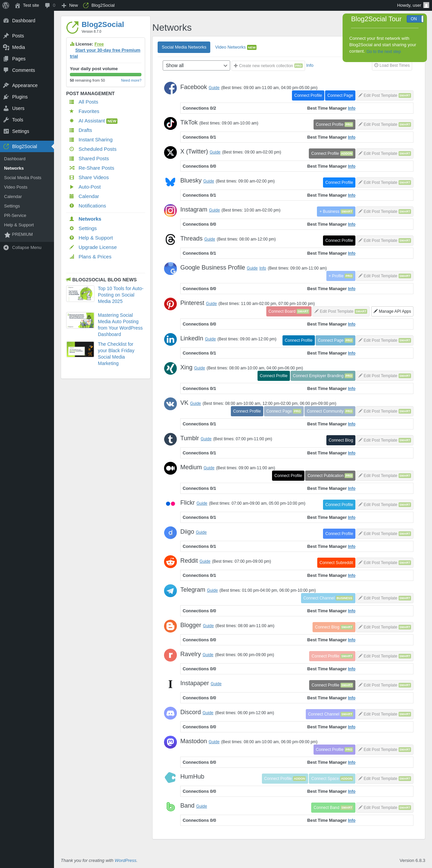Open the Howdy, user account menu
432x868 pixels.
coord(413,5)
